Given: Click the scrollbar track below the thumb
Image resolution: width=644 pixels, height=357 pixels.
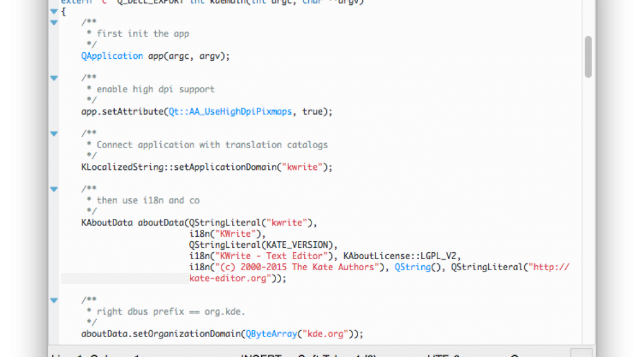Looking at the screenshot, I should point(588,217).
